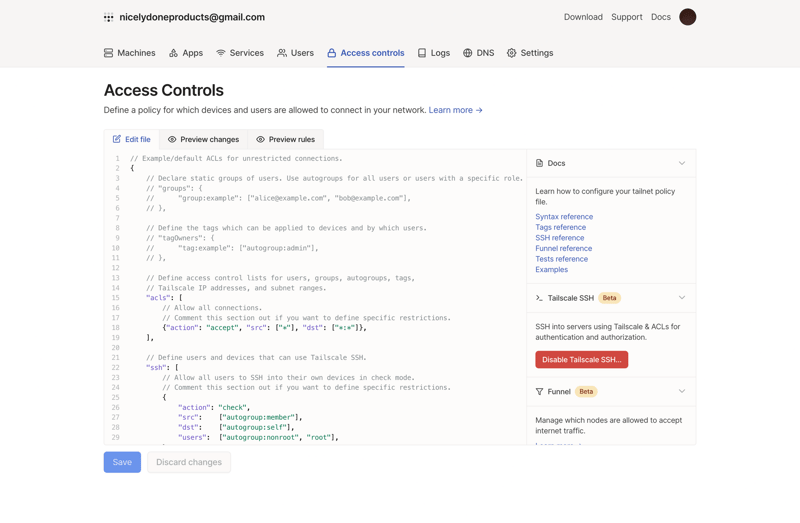
Task: Click the Disable Tailscale SSH button
Action: coord(582,360)
